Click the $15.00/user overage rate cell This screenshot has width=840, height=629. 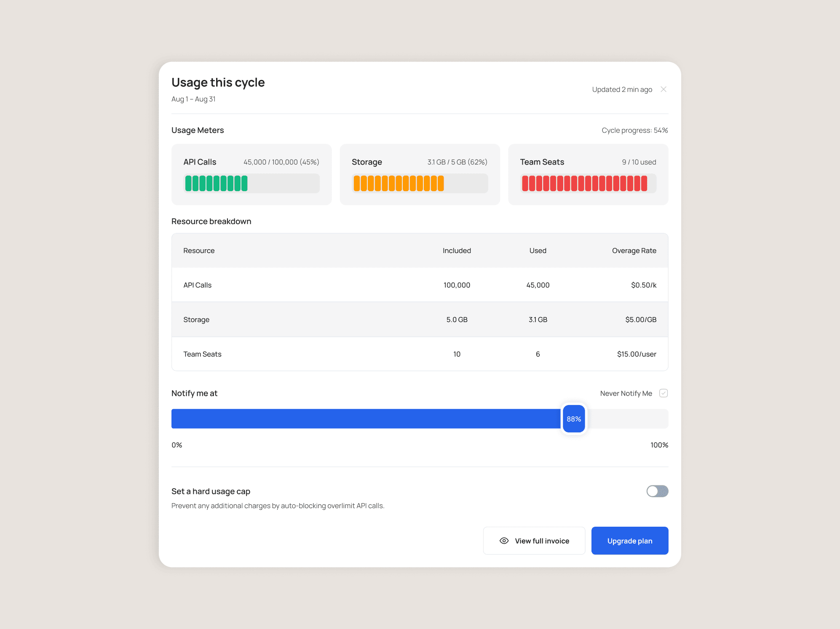(637, 354)
